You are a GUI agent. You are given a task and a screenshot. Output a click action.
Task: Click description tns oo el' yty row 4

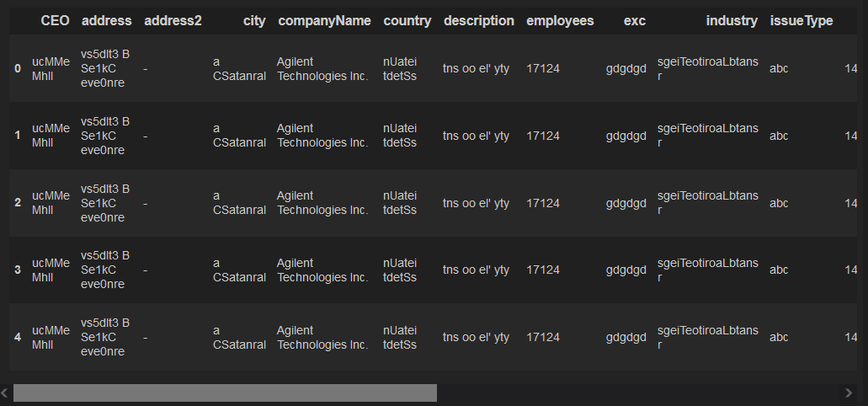476,338
